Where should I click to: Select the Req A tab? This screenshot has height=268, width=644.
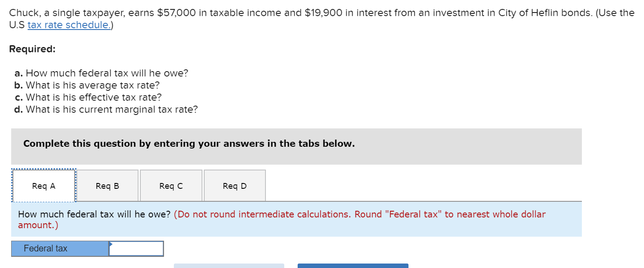click(43, 185)
